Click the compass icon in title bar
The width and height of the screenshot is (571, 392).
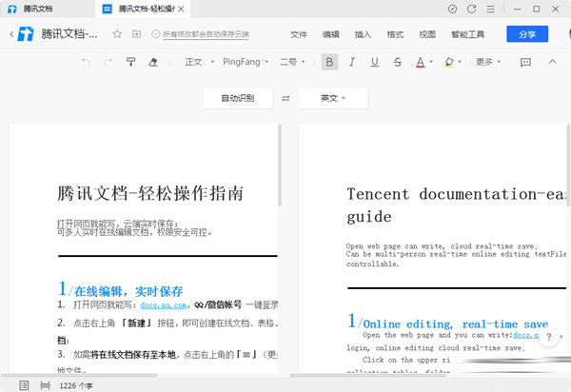[452, 10]
